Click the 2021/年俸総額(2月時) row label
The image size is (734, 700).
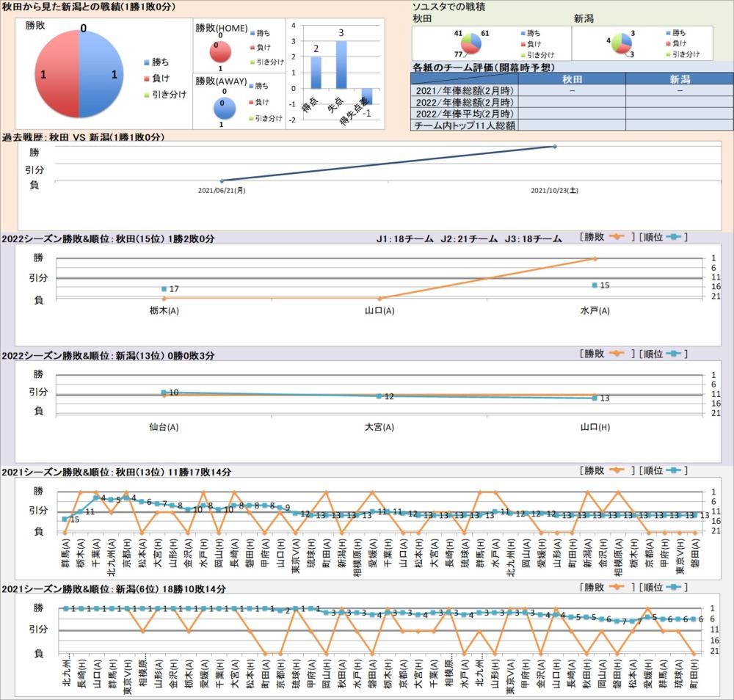pyautogui.click(x=463, y=90)
